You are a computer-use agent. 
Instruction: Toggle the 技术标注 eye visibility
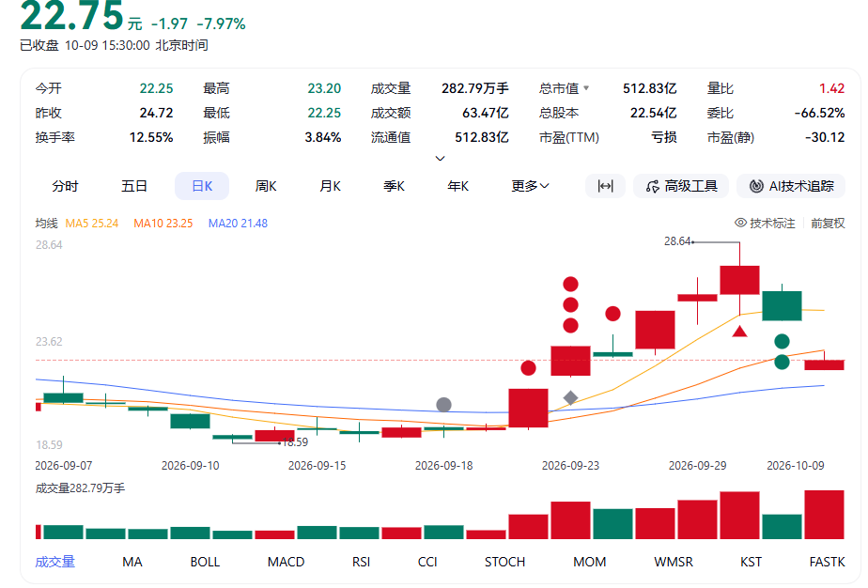click(x=740, y=223)
